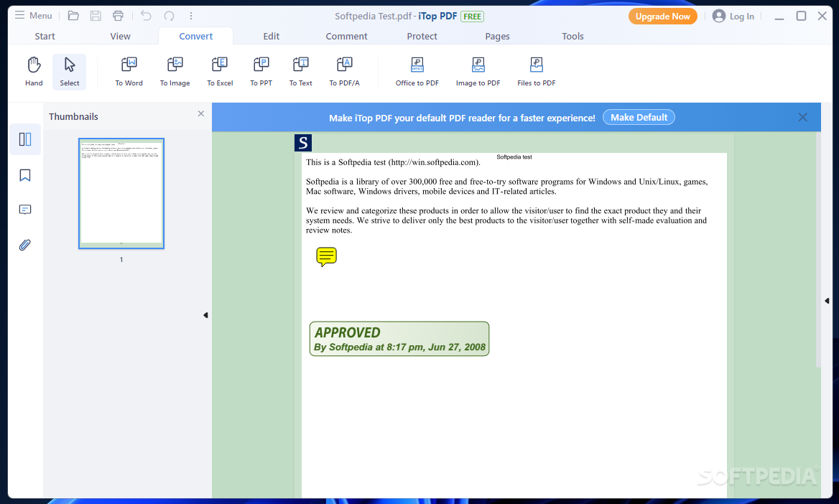This screenshot has height=504, width=839.
Task: Click the APPROVED stamp annotation
Action: (399, 339)
